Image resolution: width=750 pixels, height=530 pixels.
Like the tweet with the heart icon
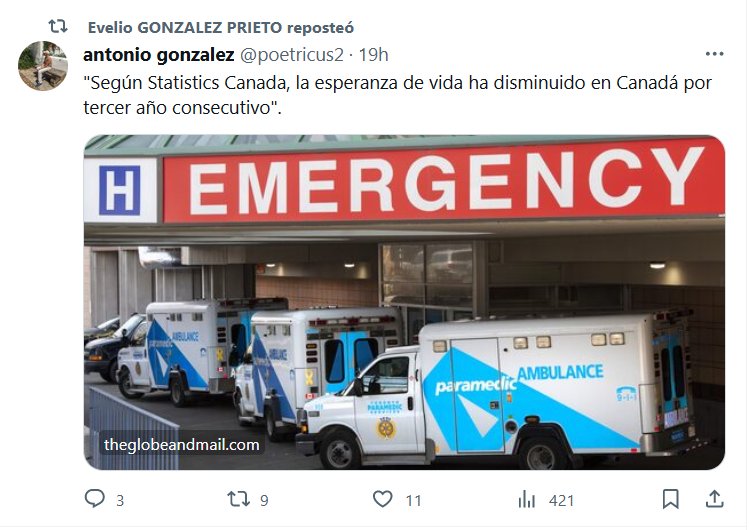pyautogui.click(x=383, y=499)
